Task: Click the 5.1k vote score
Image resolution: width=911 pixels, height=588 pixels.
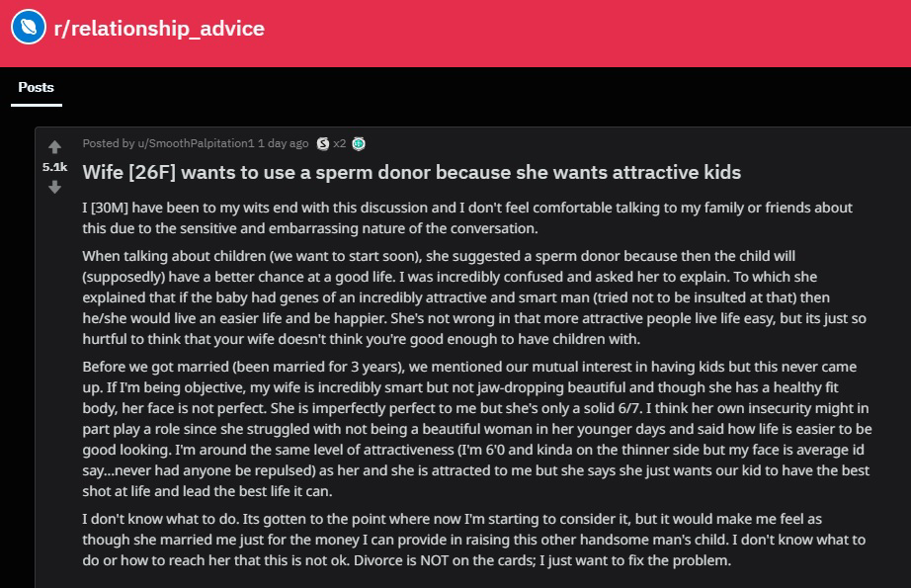Action: (x=54, y=167)
